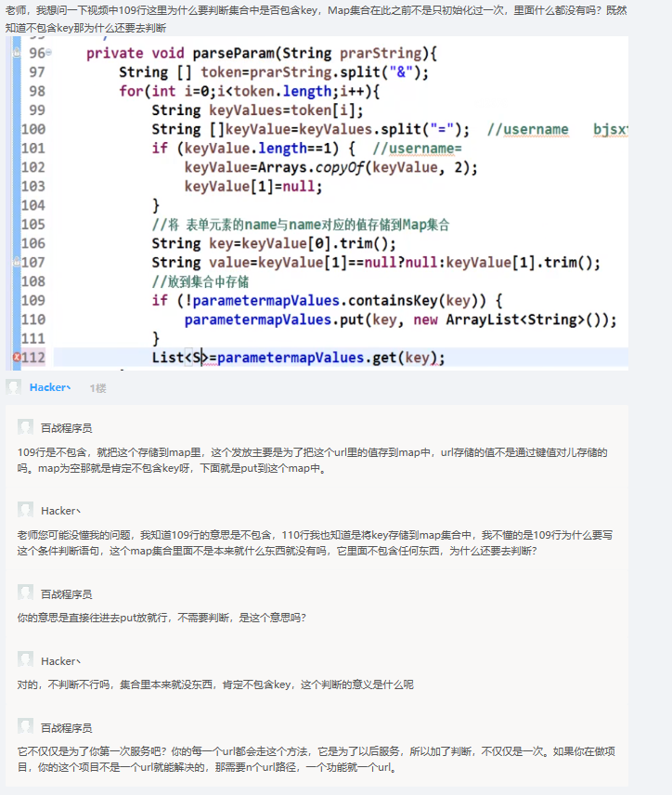
Task: Click reply text starting '它不仅仅是为了你第一次服务吧'
Action: point(317,759)
